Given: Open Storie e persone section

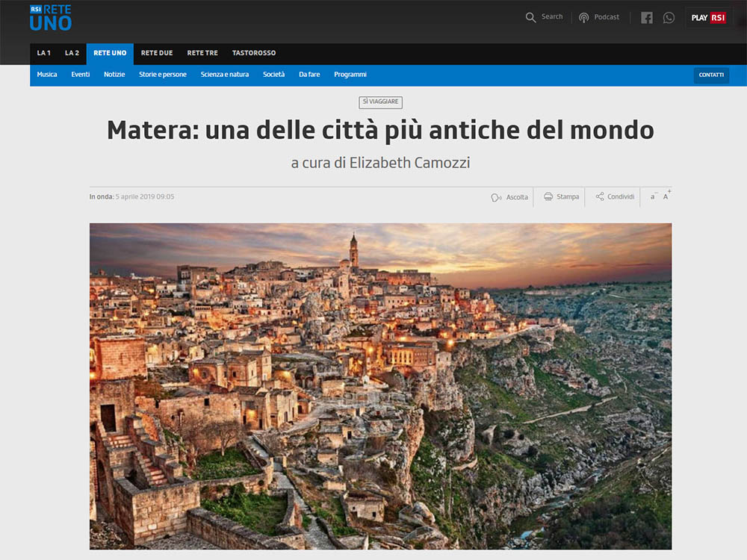Looking at the screenshot, I should [163, 75].
